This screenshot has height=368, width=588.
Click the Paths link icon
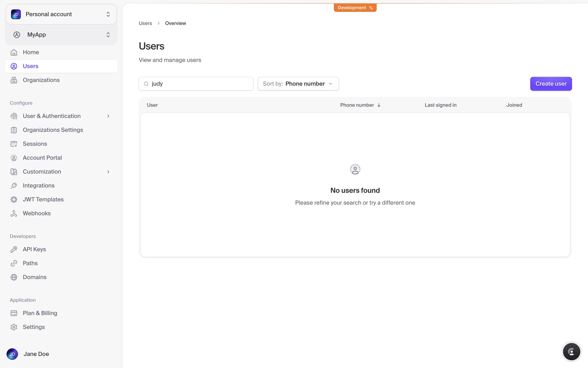[x=14, y=263]
